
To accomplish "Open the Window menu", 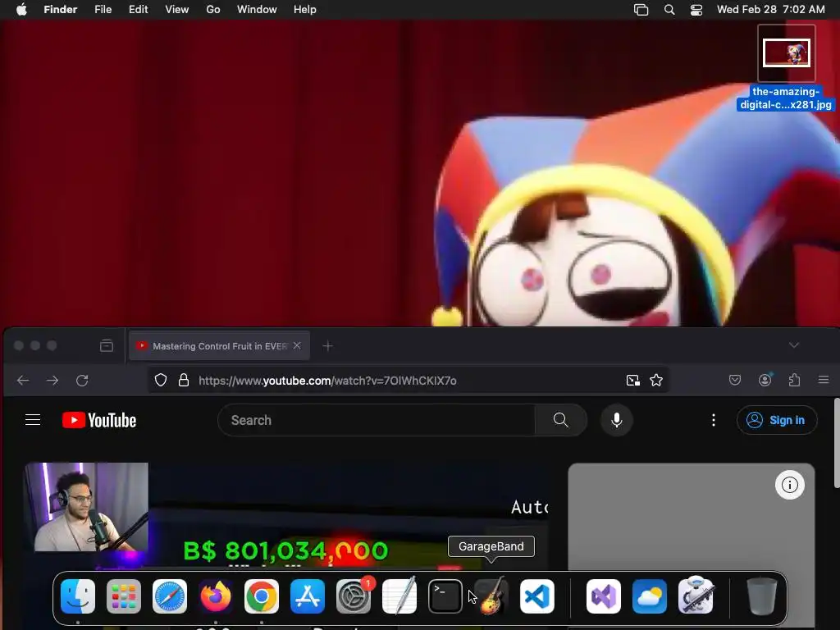I will point(257,10).
